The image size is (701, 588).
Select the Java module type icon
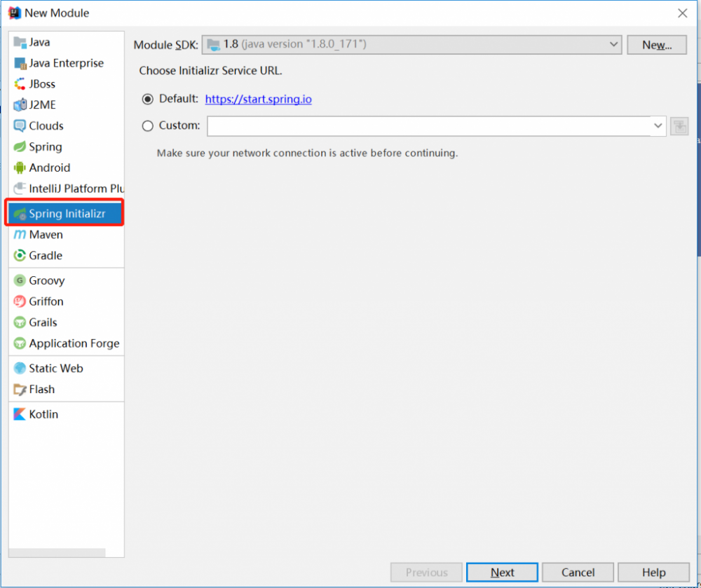(x=22, y=42)
